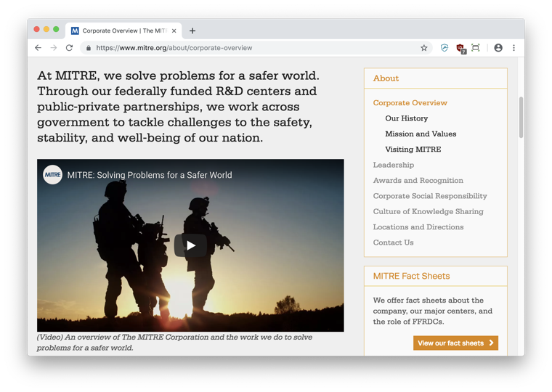The width and height of the screenshot is (552, 392).
Task: Open Culture of Knowledge Sharing link
Action: pos(428,211)
